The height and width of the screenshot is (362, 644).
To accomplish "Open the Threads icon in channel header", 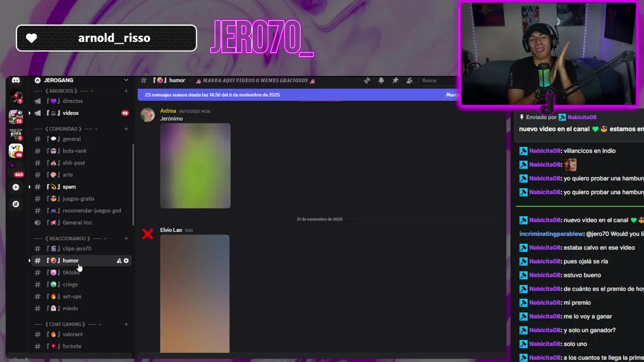I will [x=367, y=80].
